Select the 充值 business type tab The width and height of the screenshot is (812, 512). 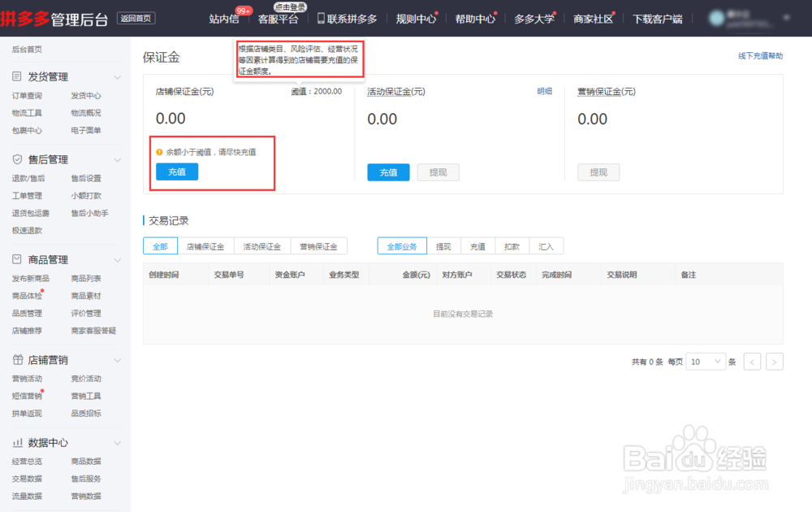[477, 246]
